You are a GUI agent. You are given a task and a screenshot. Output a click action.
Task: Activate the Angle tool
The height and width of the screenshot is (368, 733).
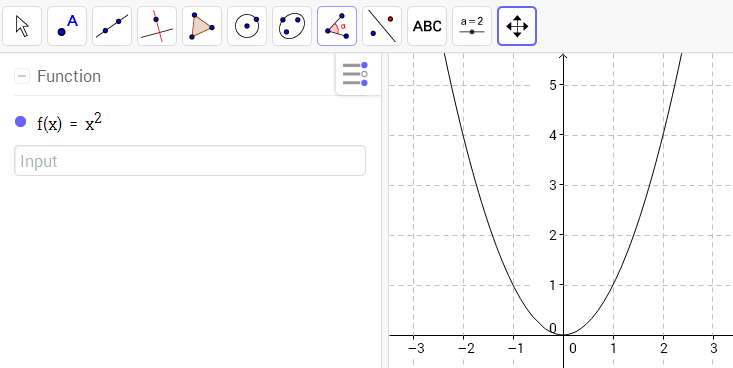click(x=337, y=26)
